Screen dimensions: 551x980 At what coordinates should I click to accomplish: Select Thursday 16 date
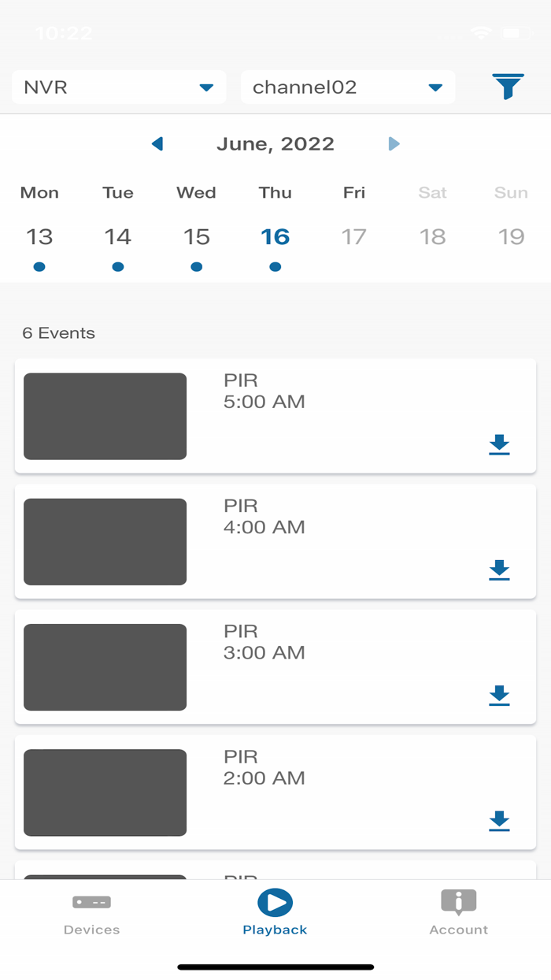pos(275,237)
